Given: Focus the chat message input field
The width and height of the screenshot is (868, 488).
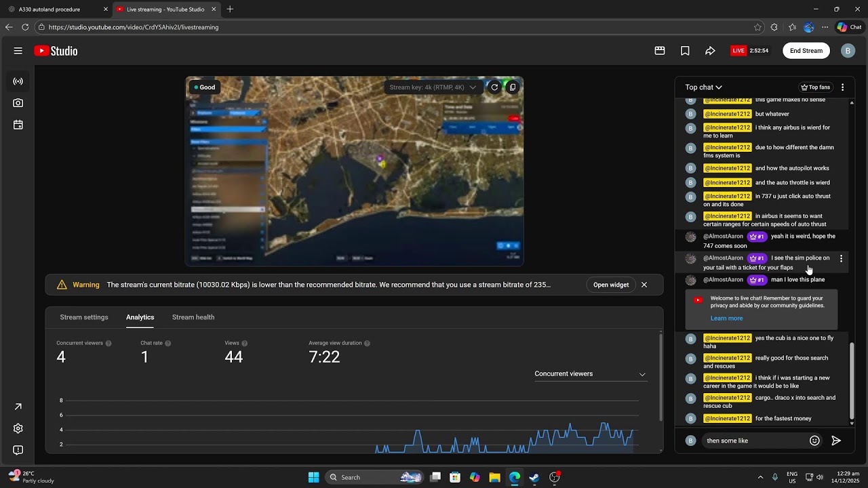Looking at the screenshot, I should tap(754, 441).
